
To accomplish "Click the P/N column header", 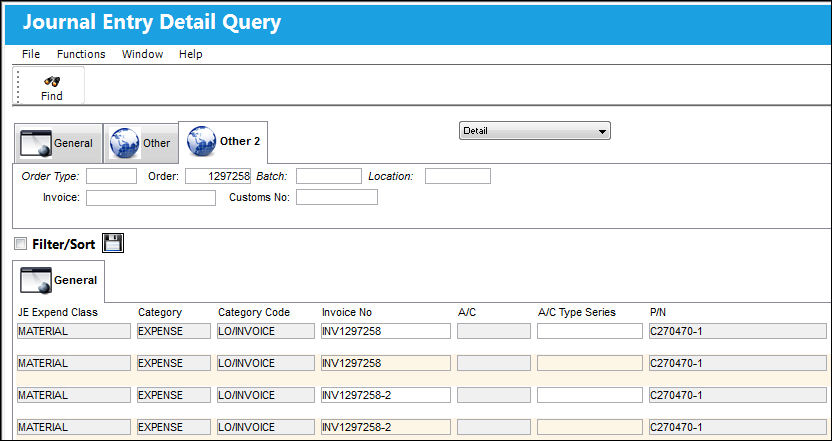I will [x=658, y=313].
